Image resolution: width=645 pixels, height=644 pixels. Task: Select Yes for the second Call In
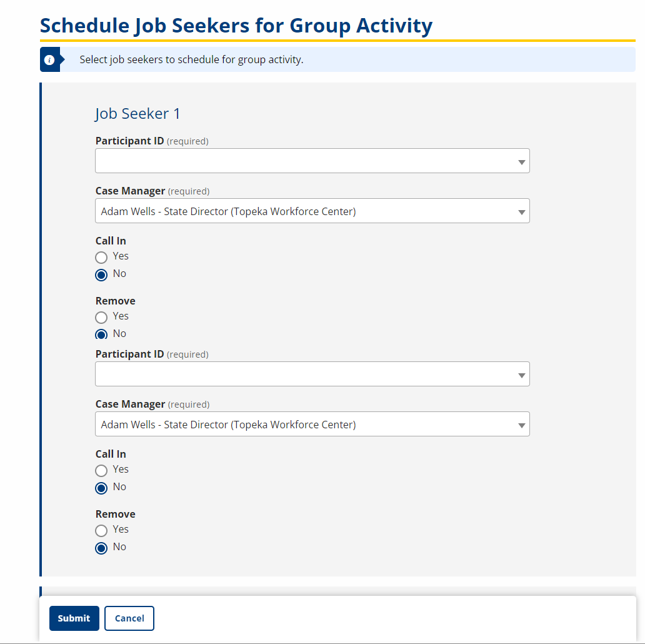pos(101,470)
